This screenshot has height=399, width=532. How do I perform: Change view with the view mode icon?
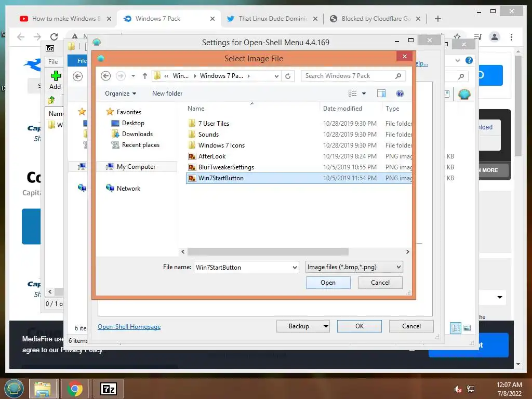click(353, 94)
